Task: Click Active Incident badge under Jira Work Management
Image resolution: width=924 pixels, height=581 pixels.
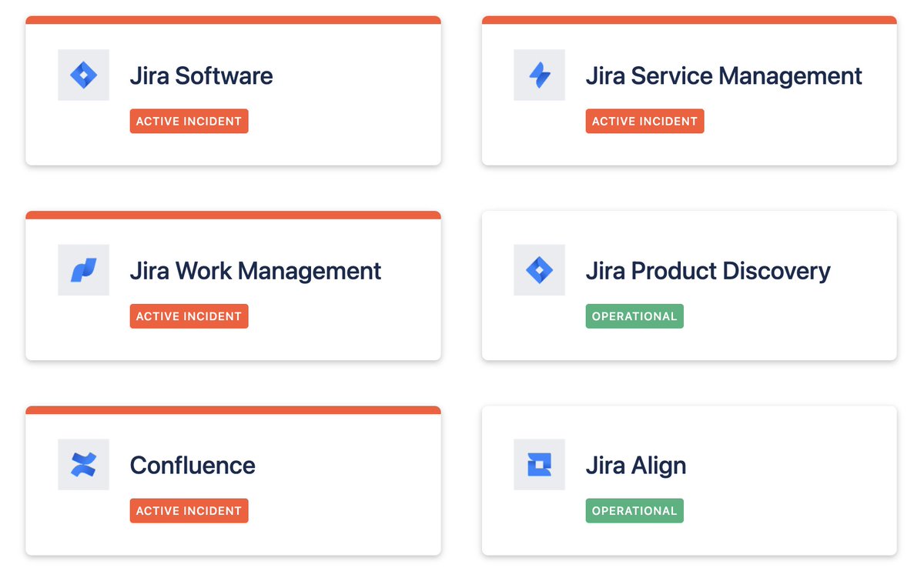Action: pyautogui.click(x=189, y=316)
